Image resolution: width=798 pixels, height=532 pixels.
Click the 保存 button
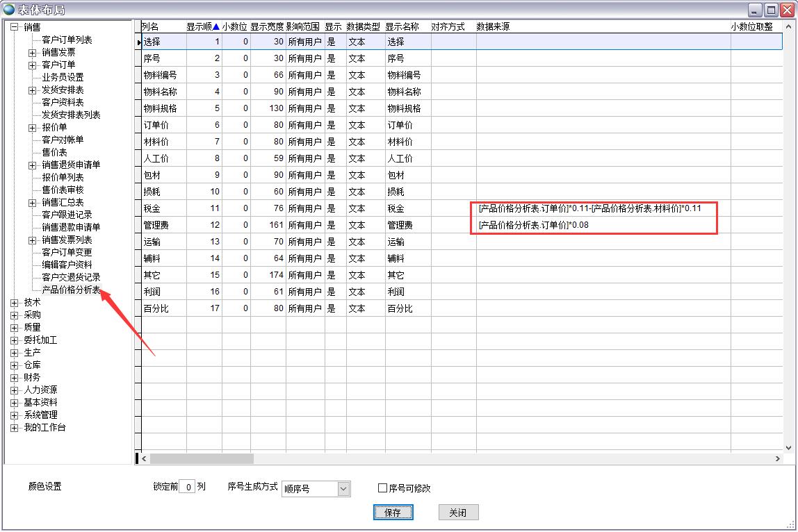pyautogui.click(x=393, y=513)
